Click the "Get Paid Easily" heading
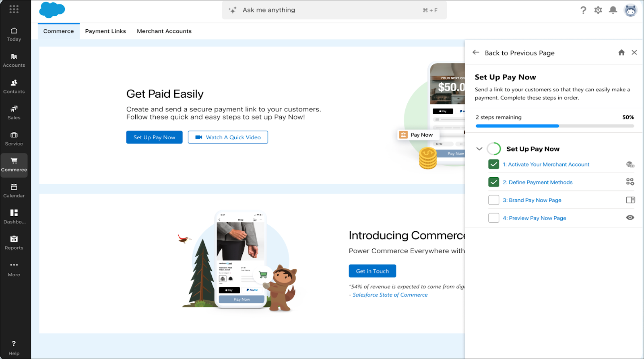This screenshot has height=359, width=644. click(165, 94)
